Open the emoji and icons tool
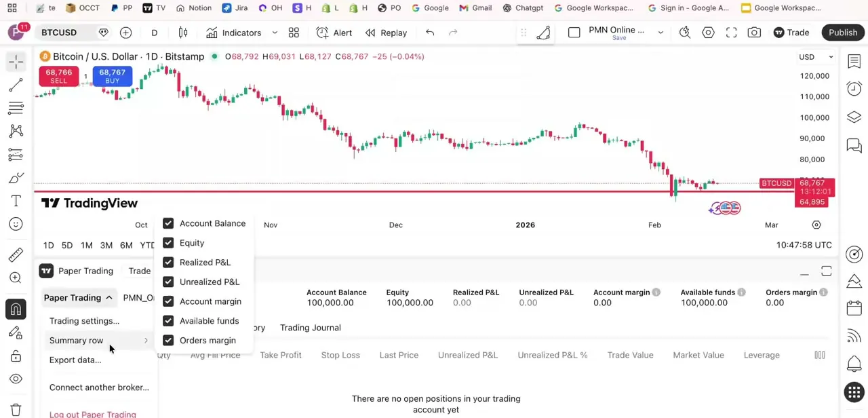Viewport: 868px width, 418px height. coord(16,224)
